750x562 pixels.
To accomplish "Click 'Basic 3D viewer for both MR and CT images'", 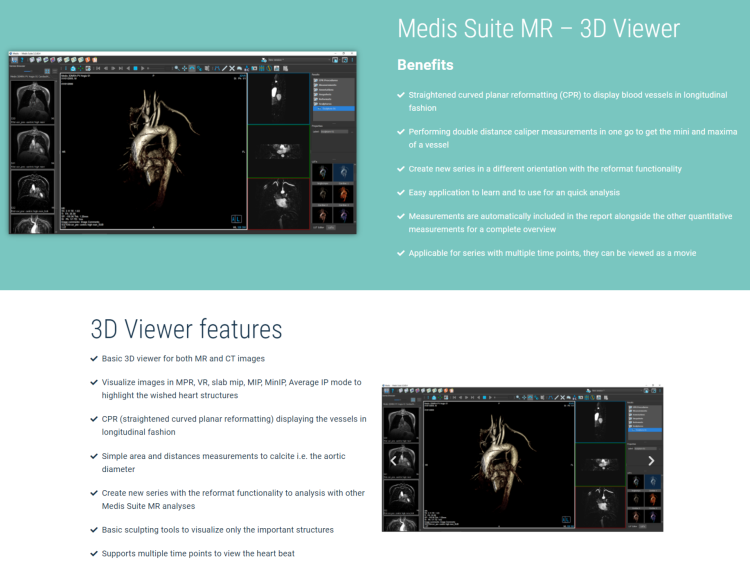I will (183, 358).
